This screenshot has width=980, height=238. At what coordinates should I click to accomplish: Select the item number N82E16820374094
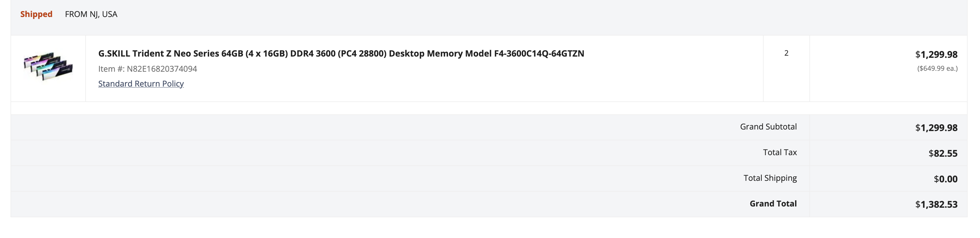[162, 69]
